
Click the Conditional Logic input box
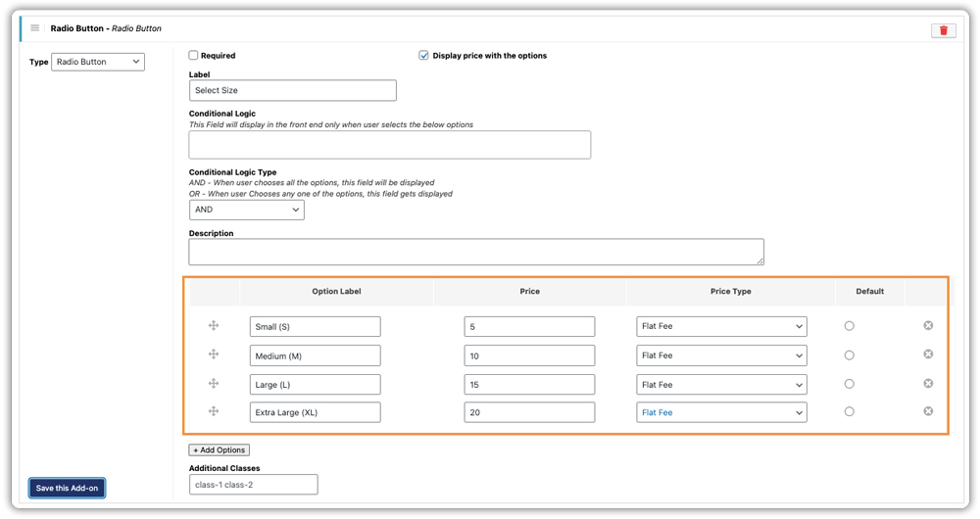389,145
